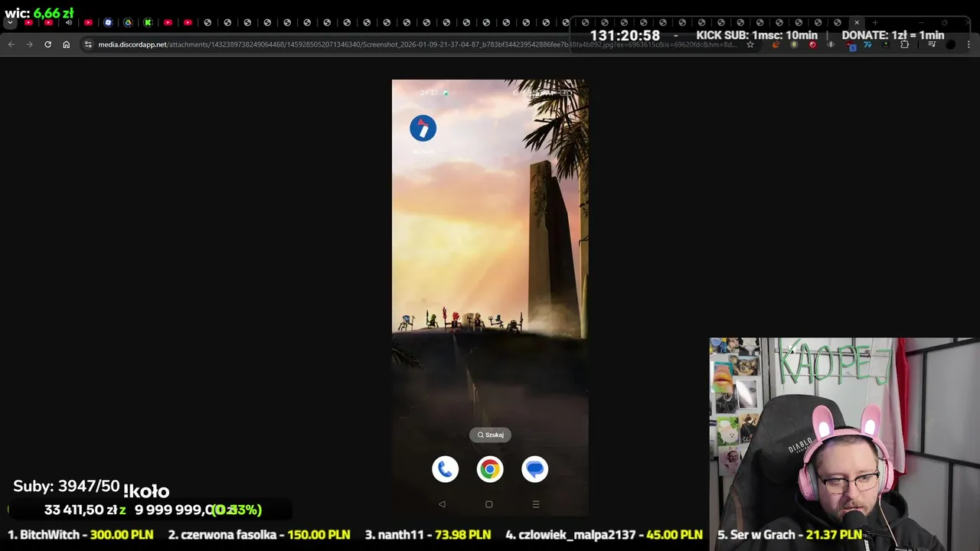View site information icon left of URL
The height and width of the screenshot is (551, 980).
[88, 44]
